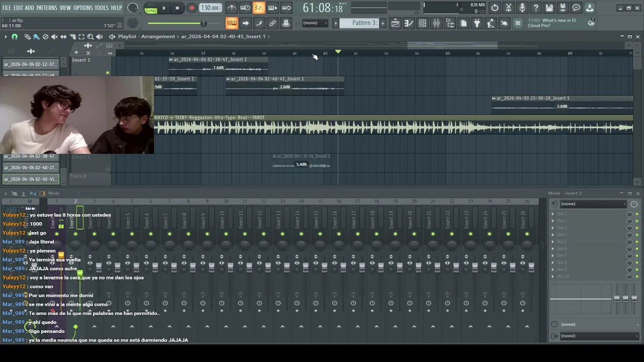This screenshot has width=644, height=362.
Task: Toggle multilink to controllers icon
Action: (x=272, y=23)
